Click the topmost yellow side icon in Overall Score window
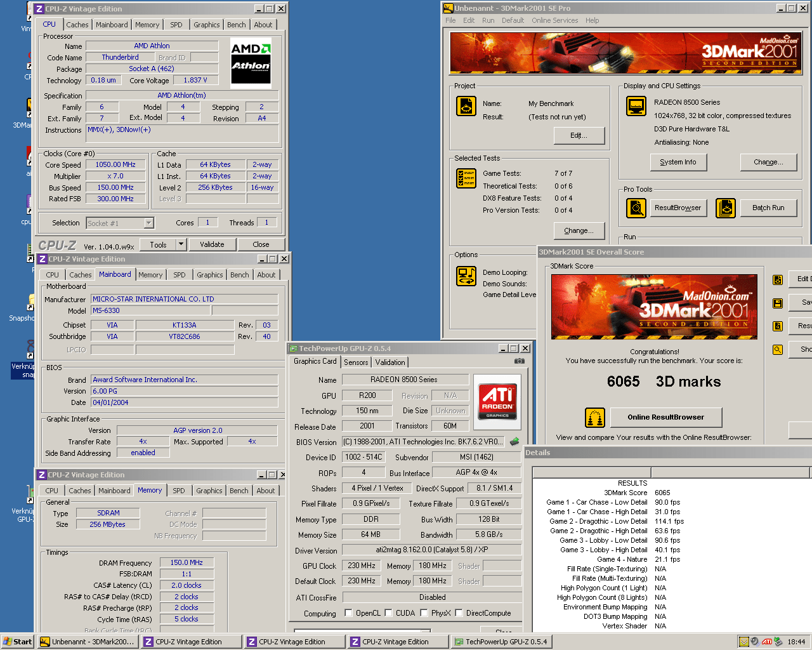812x650 pixels. (x=778, y=280)
